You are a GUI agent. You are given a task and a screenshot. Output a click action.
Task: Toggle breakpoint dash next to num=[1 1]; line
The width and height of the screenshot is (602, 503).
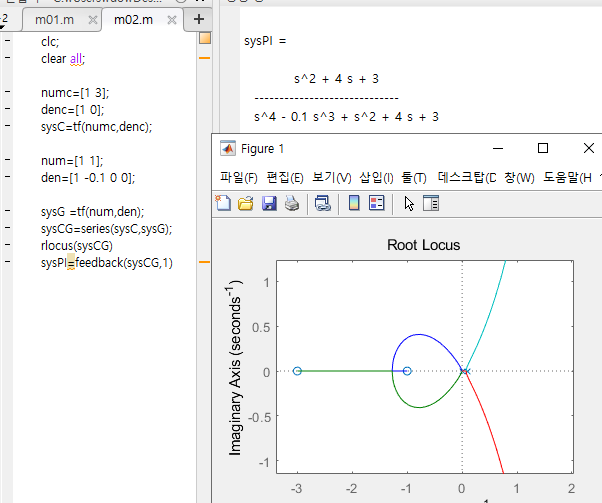click(7, 160)
